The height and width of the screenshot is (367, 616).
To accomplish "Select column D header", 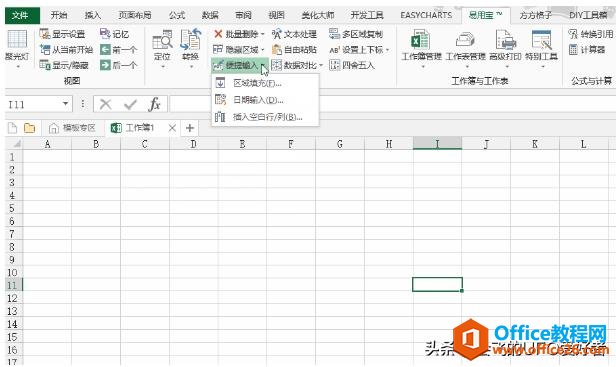I will pos(193,144).
